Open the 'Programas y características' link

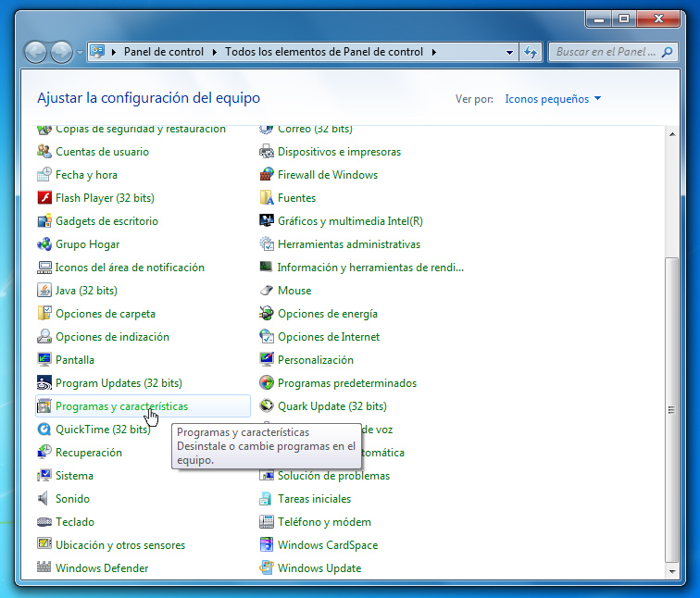pyautogui.click(x=121, y=406)
